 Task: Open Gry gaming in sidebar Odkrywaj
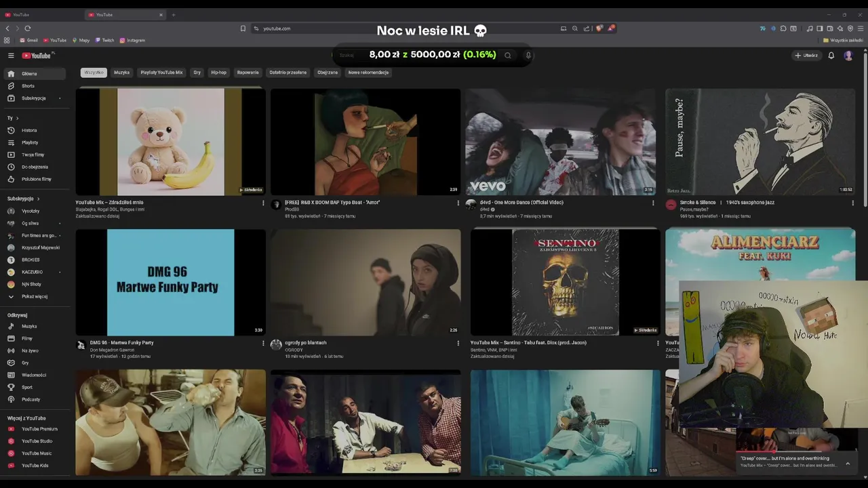click(x=35, y=363)
